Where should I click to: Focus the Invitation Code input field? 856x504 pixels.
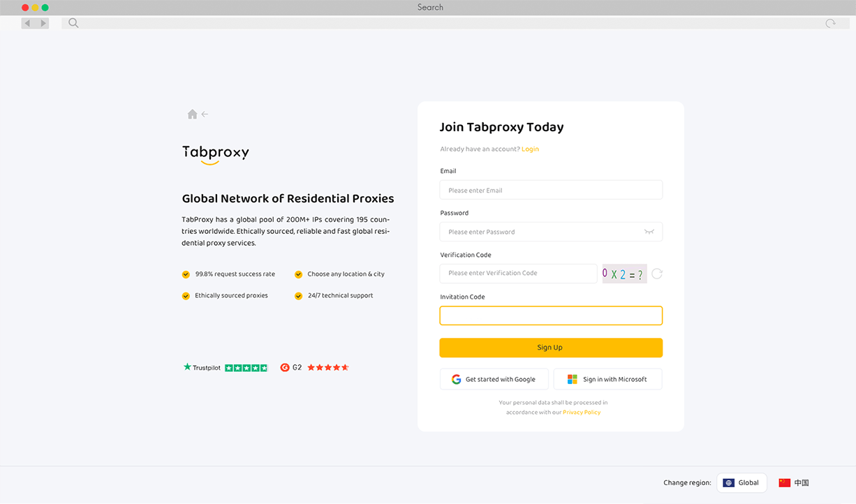point(551,316)
